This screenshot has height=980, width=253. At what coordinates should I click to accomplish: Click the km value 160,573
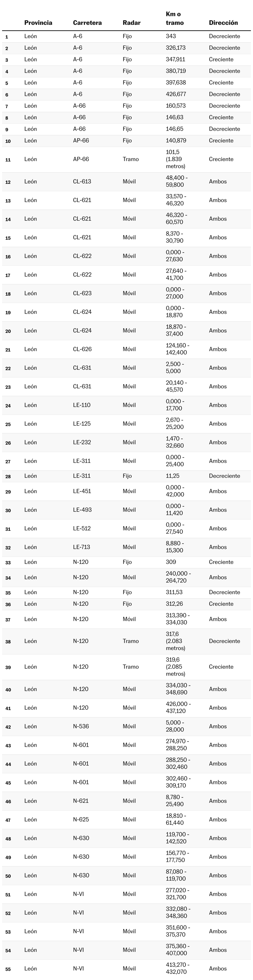[176, 106]
